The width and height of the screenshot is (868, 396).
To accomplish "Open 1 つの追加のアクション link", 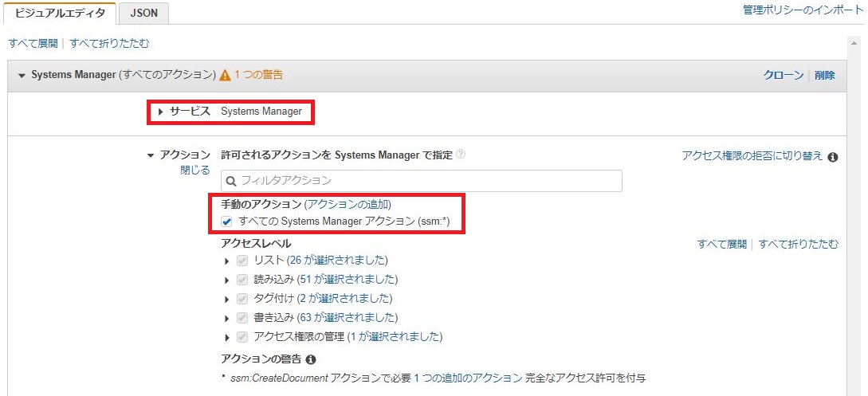I will tap(468, 378).
